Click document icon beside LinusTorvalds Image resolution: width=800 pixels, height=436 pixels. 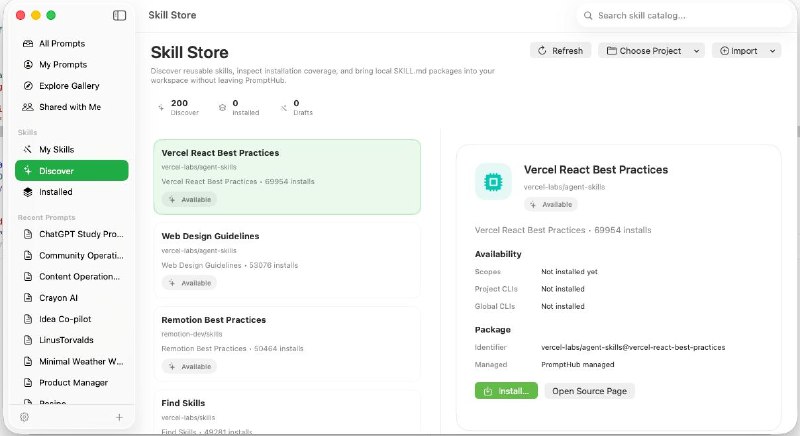pos(28,340)
